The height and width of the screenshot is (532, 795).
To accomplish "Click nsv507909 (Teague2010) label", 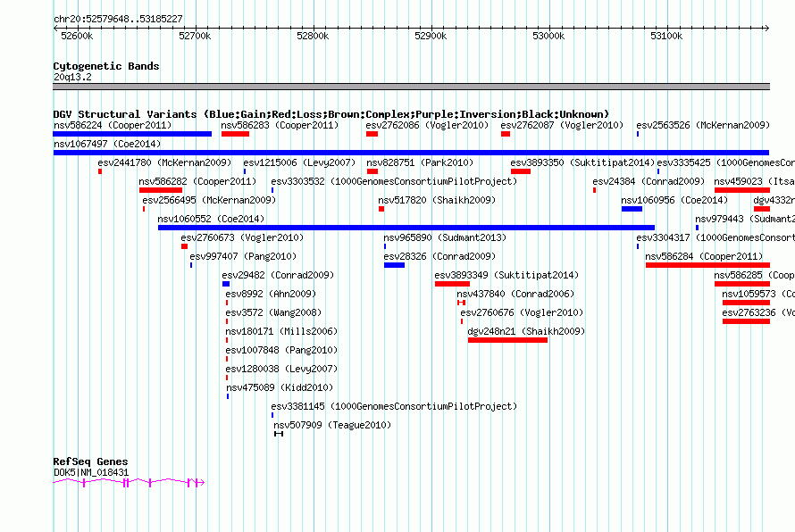I will (x=332, y=425).
